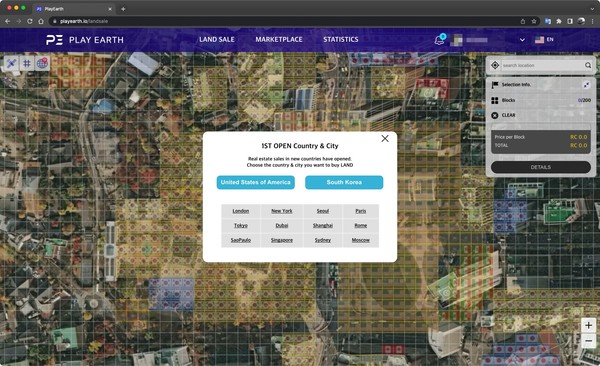Go to Seoul city link
This screenshot has height=366, width=600.
coord(323,211)
